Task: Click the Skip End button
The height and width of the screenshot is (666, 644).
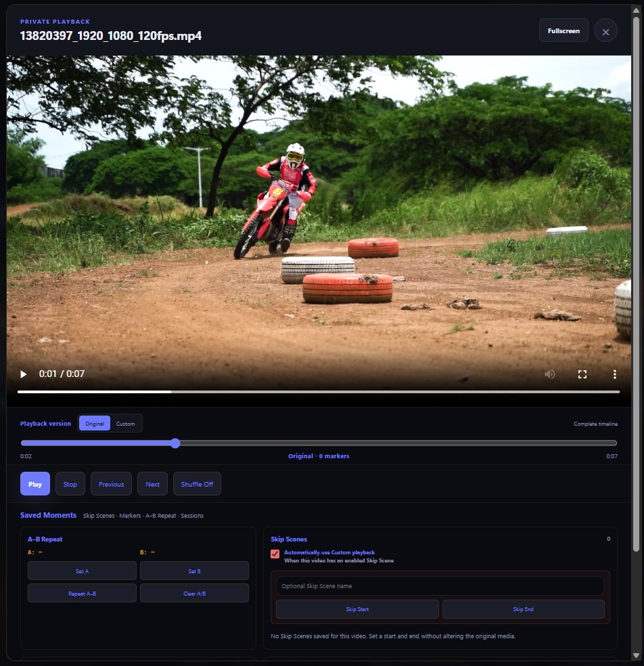Action: 523,609
